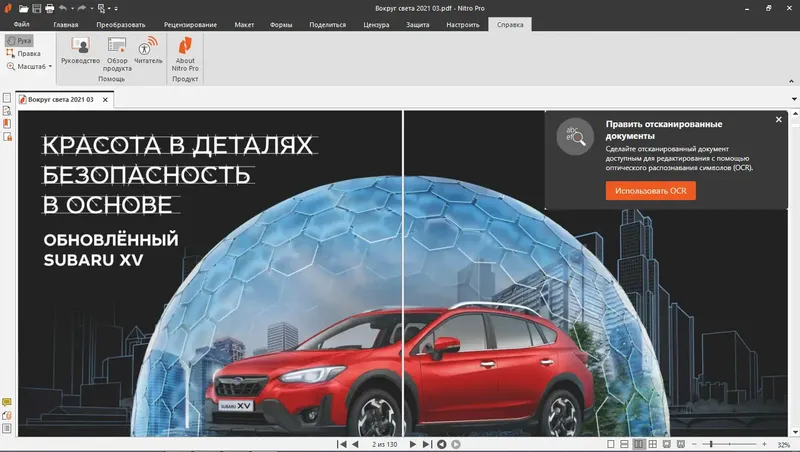Collapse the ribbon with the chevron arrow
This screenshot has height=452, width=800.
coord(791,81)
